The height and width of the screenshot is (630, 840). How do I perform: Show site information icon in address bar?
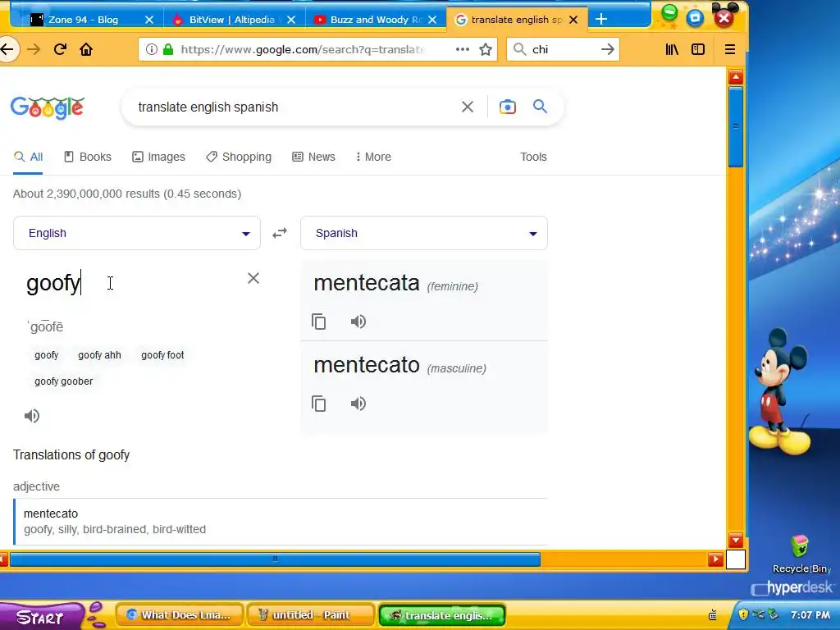[x=152, y=50]
